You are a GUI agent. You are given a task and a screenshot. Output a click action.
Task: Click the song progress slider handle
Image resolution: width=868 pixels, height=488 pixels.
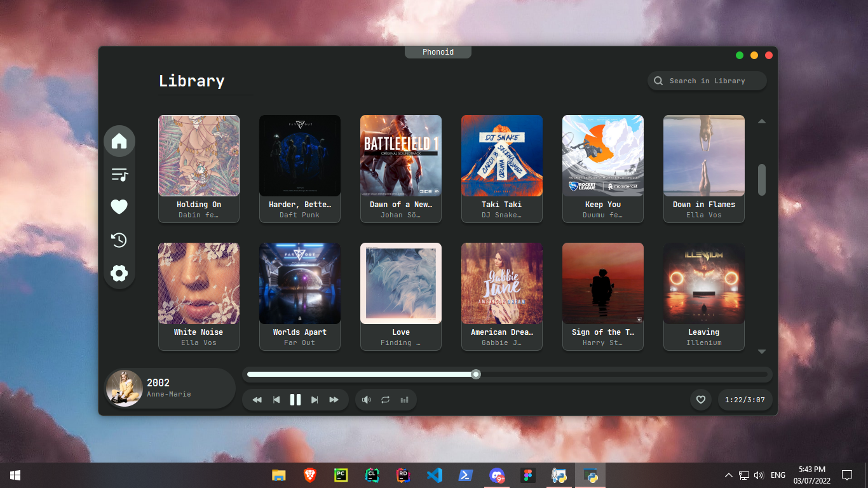(x=476, y=374)
